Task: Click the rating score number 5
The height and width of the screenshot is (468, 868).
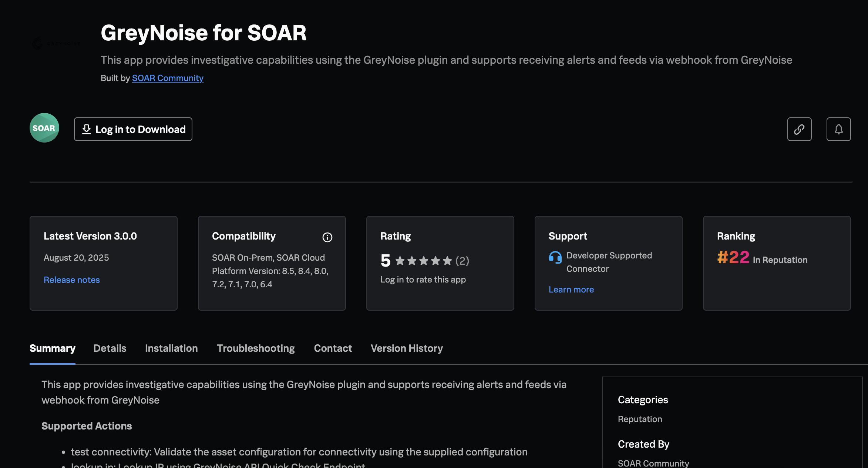Action: [x=386, y=261]
